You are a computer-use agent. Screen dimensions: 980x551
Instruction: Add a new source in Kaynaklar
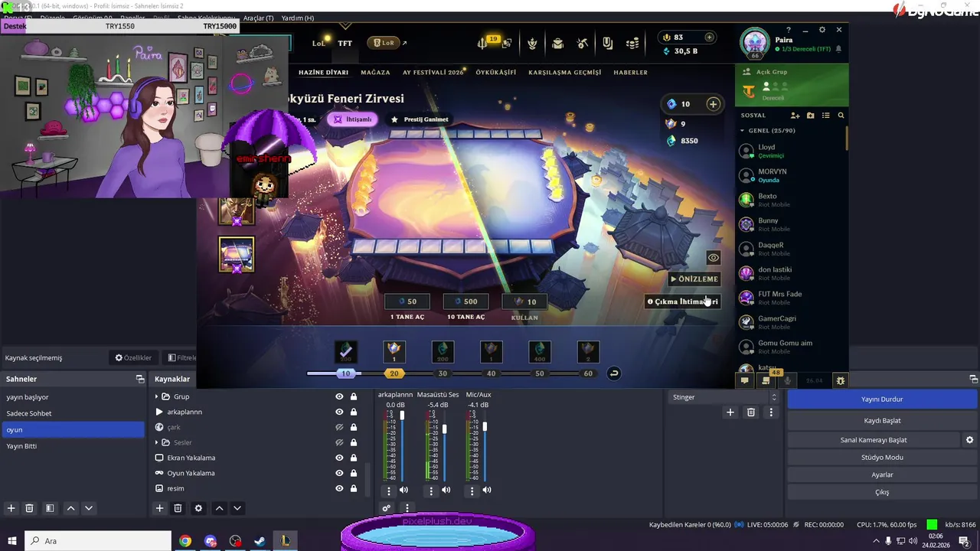click(159, 508)
